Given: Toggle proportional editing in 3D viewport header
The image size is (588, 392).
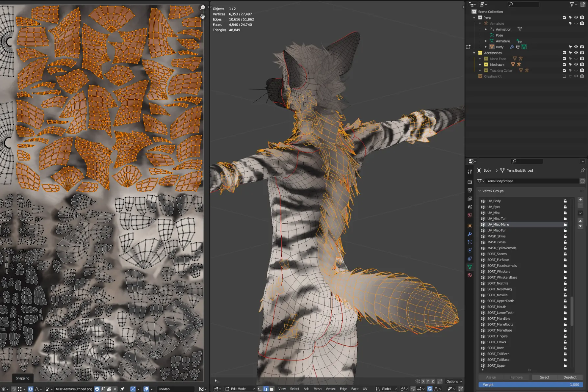Looking at the screenshot, I should pyautogui.click(x=430, y=389).
